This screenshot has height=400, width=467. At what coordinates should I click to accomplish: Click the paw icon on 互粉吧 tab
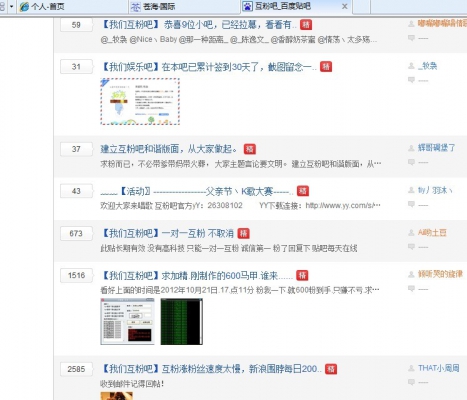pos(247,6)
